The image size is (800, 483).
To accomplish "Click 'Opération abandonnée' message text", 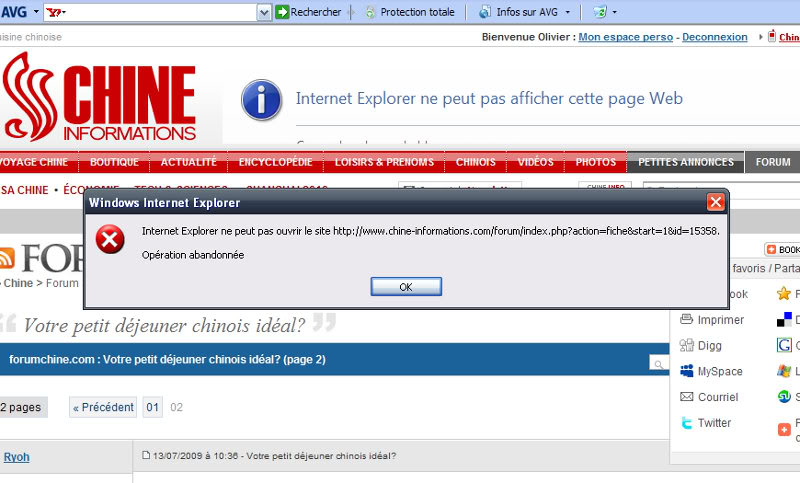I will point(193,255).
